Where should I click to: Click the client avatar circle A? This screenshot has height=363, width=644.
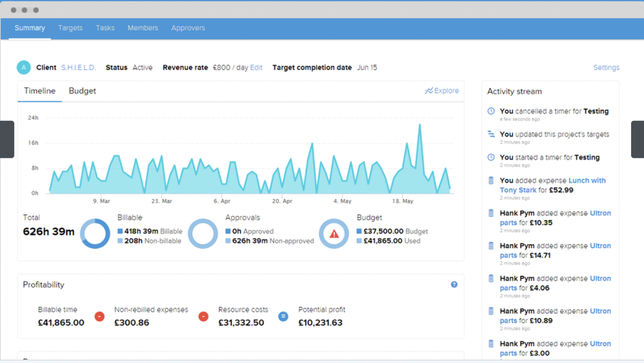click(24, 68)
